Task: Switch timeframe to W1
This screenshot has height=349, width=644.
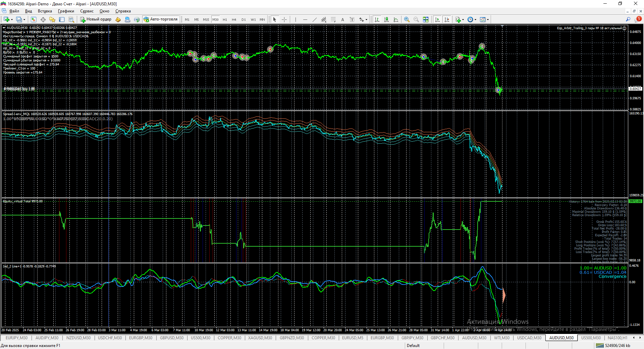Action: (x=253, y=19)
